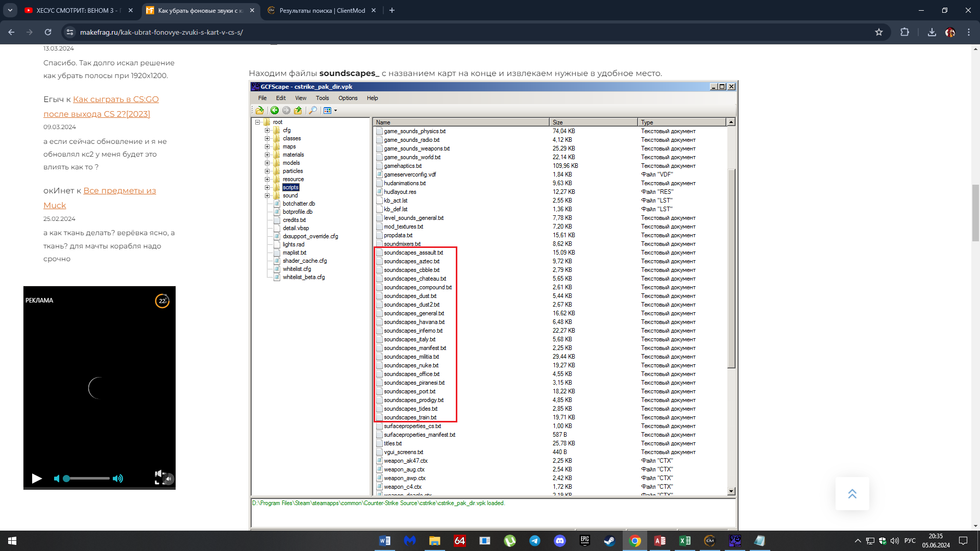The width and height of the screenshot is (980, 551).
Task: Open the Chrome three-dot menu
Action: point(968,32)
